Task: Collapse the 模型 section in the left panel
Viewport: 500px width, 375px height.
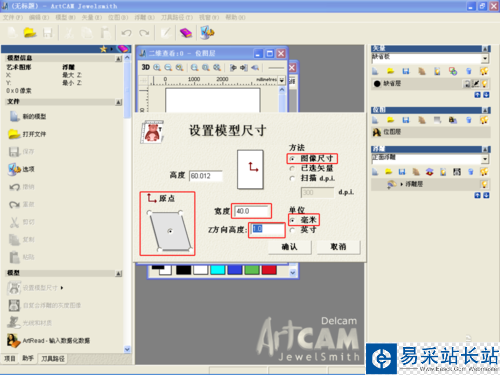Action: tap(119, 273)
